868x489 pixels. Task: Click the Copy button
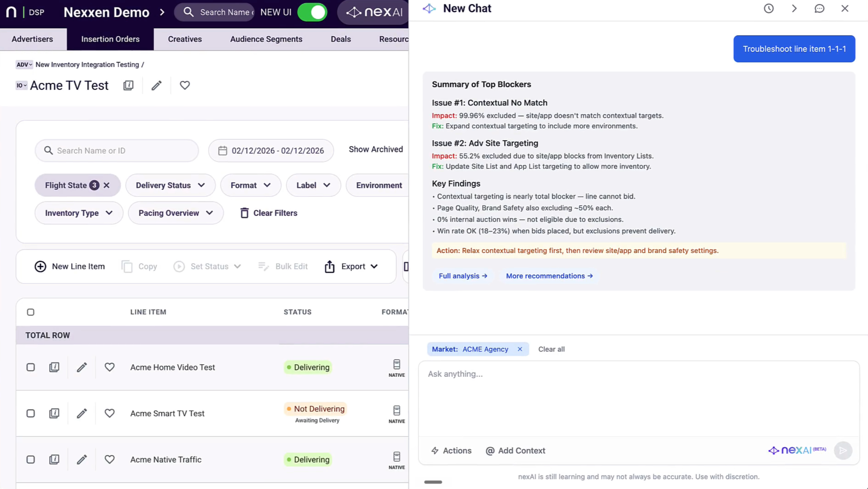tap(139, 266)
